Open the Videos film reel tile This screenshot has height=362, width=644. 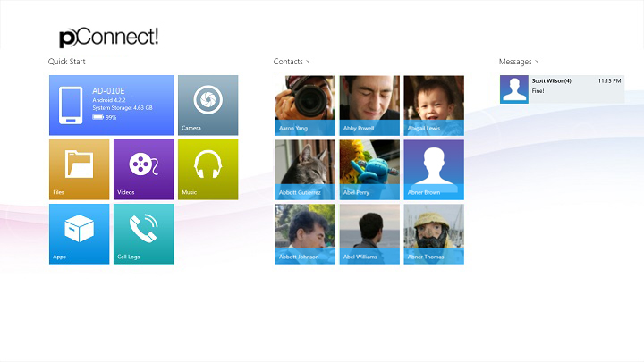click(x=144, y=170)
